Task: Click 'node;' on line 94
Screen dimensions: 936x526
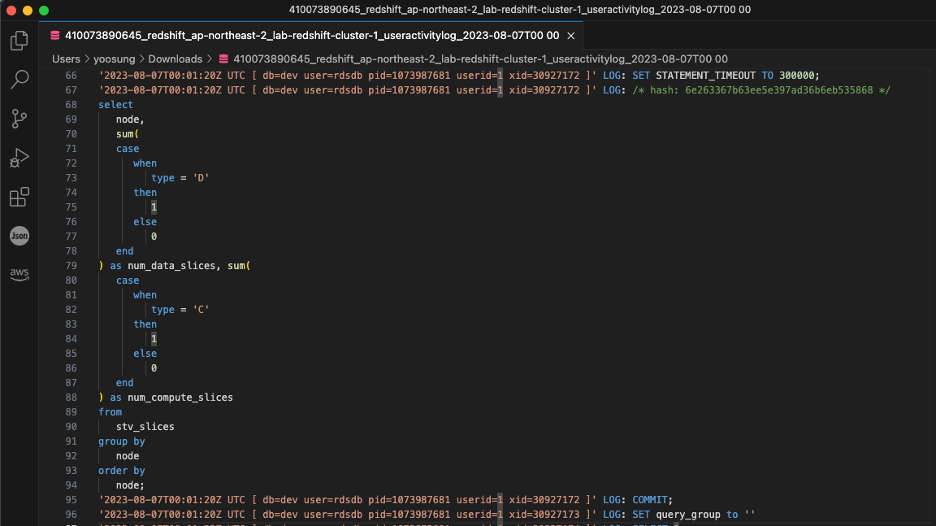Action: (130, 485)
